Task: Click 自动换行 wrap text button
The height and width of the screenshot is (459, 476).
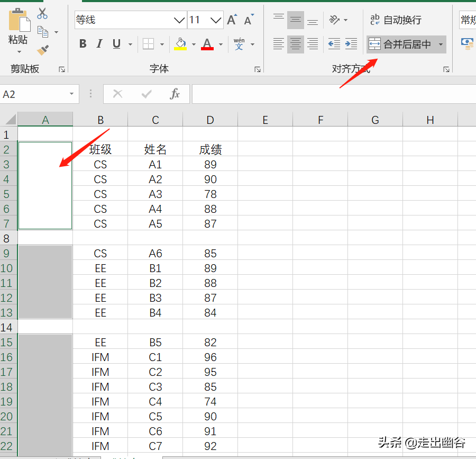Action: pyautogui.click(x=396, y=20)
